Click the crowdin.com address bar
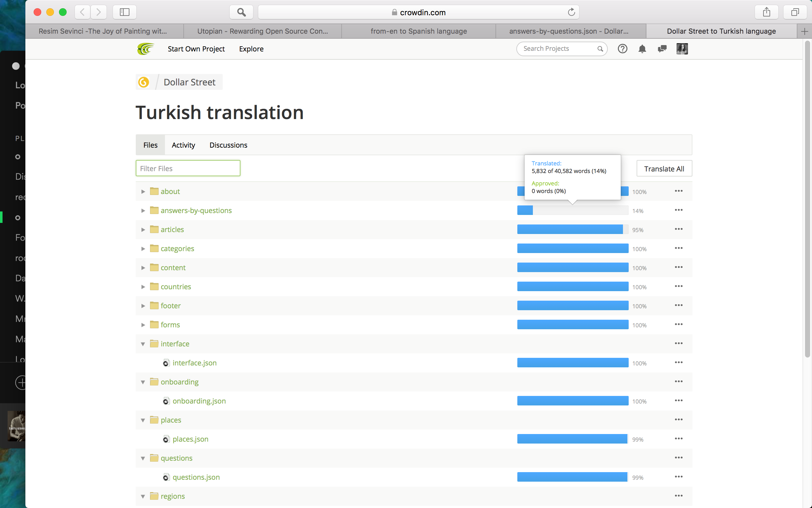The width and height of the screenshot is (812, 508). (x=418, y=12)
